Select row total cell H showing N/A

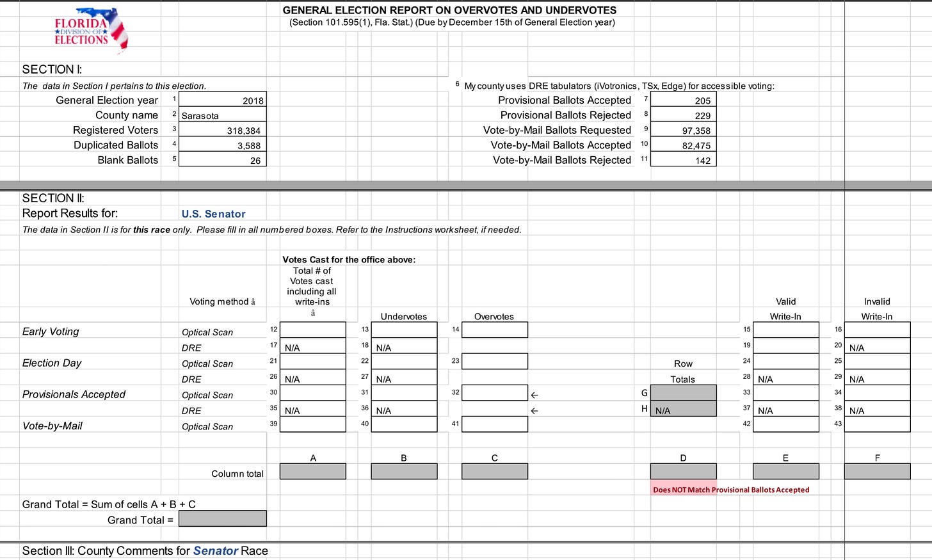pos(683,408)
